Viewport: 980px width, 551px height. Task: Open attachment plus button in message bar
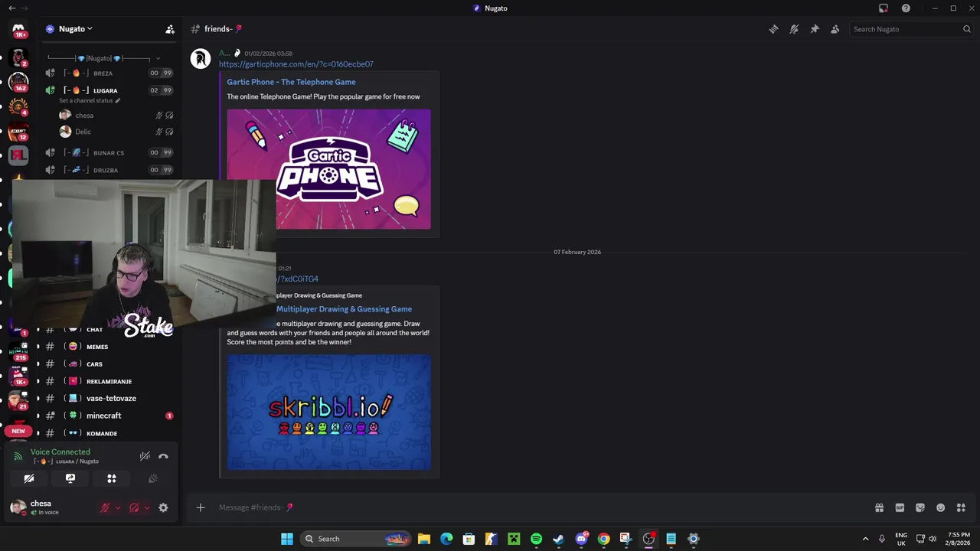click(201, 507)
